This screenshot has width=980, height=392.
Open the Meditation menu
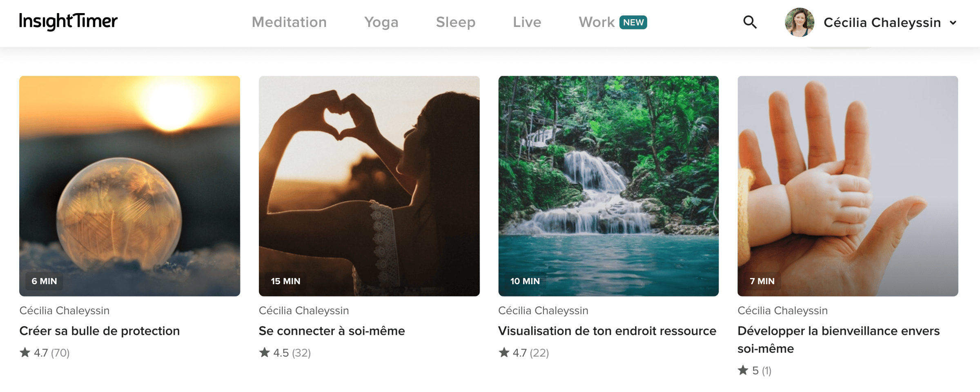pyautogui.click(x=289, y=22)
